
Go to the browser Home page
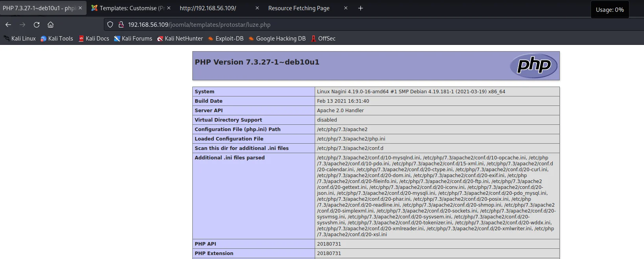coord(51,25)
